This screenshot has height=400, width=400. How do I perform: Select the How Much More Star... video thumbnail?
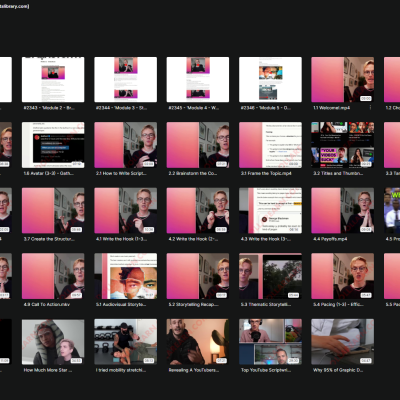[x=53, y=342]
